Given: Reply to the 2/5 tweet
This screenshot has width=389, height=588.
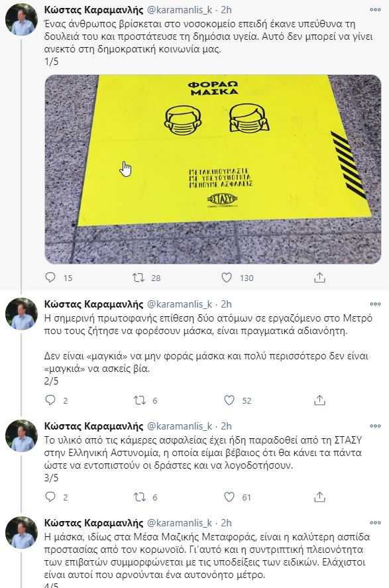Looking at the screenshot, I should (x=50, y=400).
